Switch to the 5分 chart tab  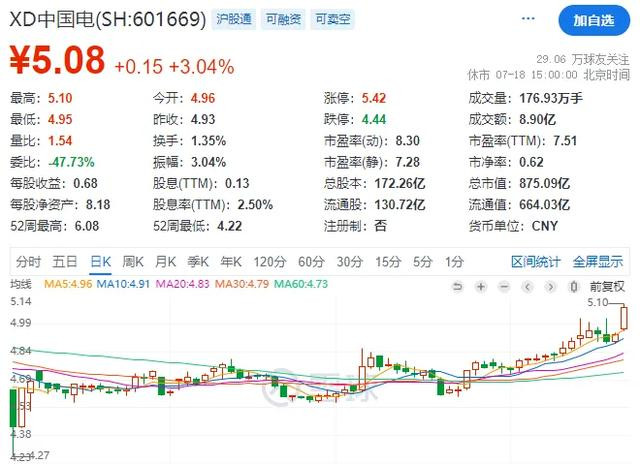422,262
